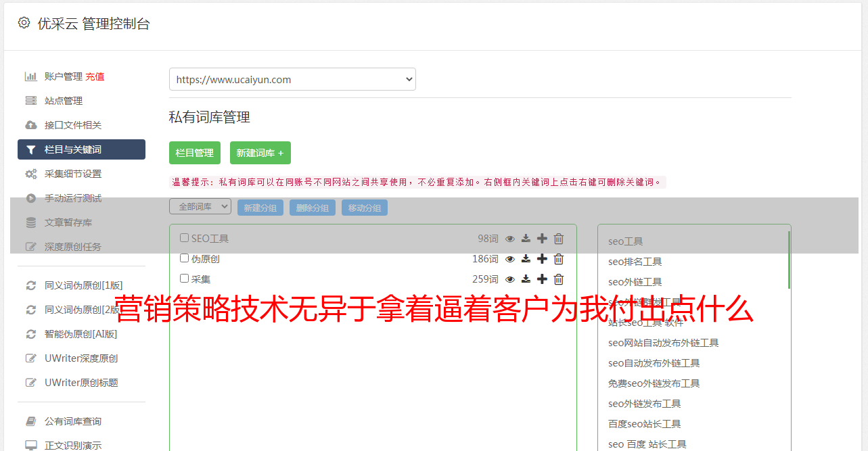This screenshot has width=868, height=451.
Task: Click the 新建词库 + button
Action: (x=260, y=153)
